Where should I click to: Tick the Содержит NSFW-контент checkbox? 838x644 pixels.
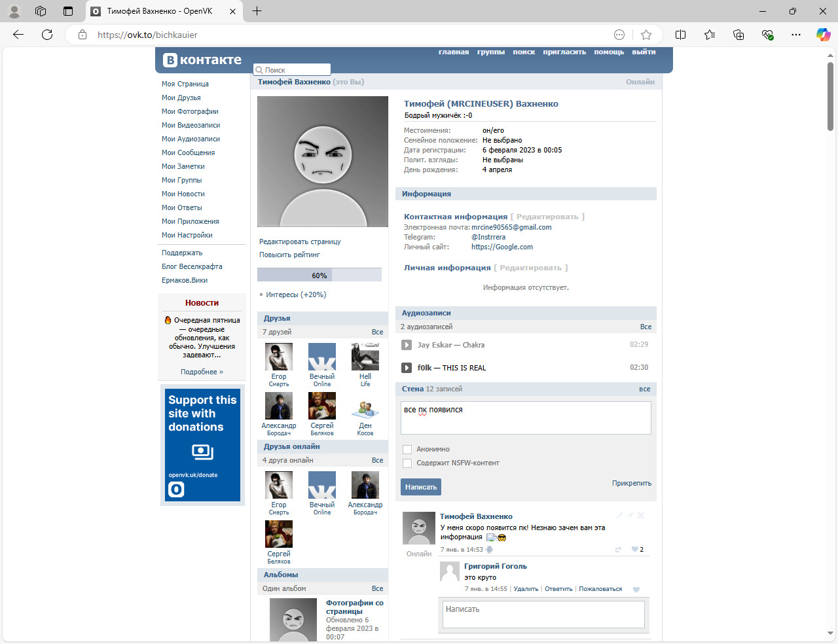(407, 463)
